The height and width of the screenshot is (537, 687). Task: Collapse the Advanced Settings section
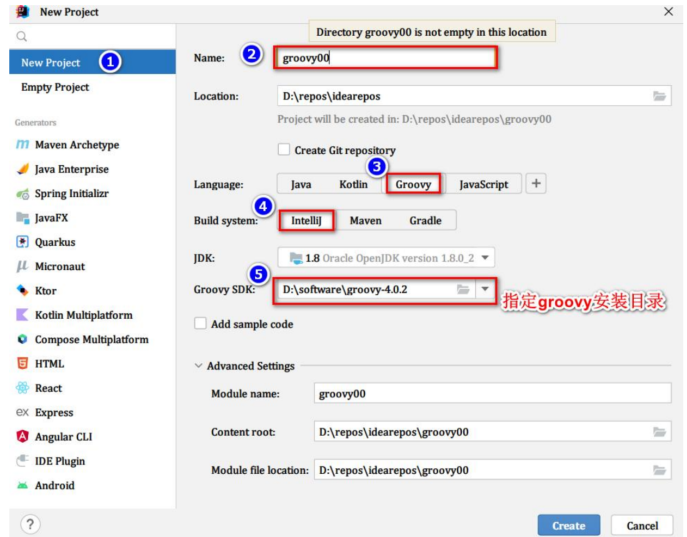[198, 366]
